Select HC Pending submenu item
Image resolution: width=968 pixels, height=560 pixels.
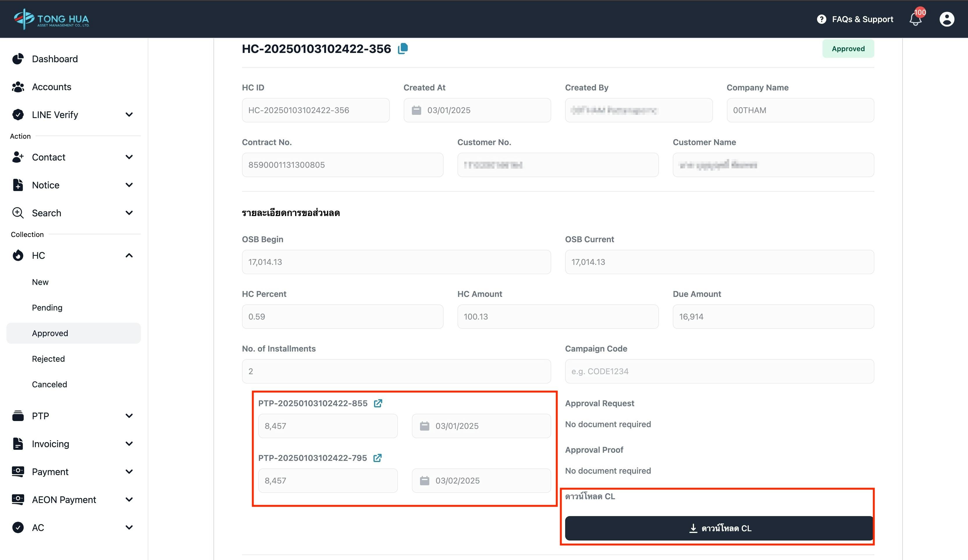[x=47, y=308]
